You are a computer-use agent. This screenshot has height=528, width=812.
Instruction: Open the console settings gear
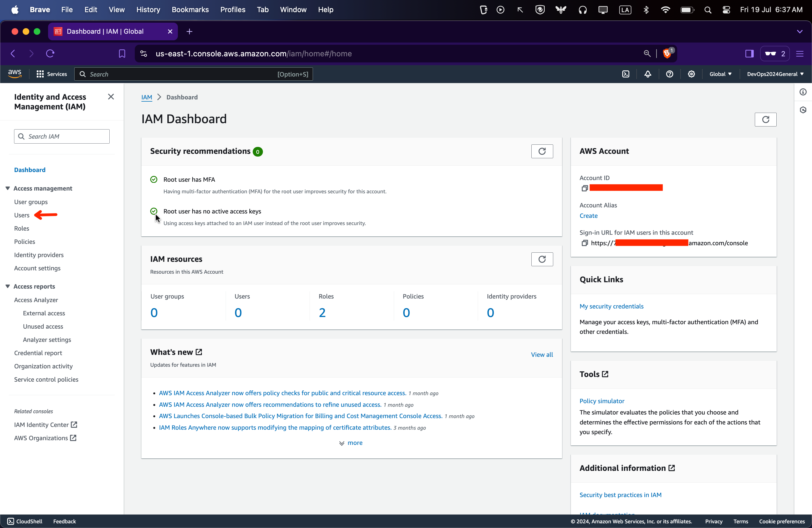tap(691, 74)
